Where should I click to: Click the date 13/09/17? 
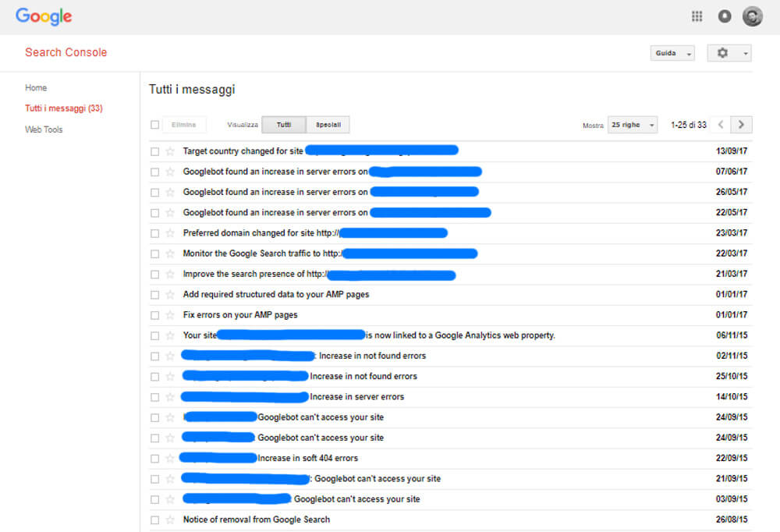tap(732, 151)
